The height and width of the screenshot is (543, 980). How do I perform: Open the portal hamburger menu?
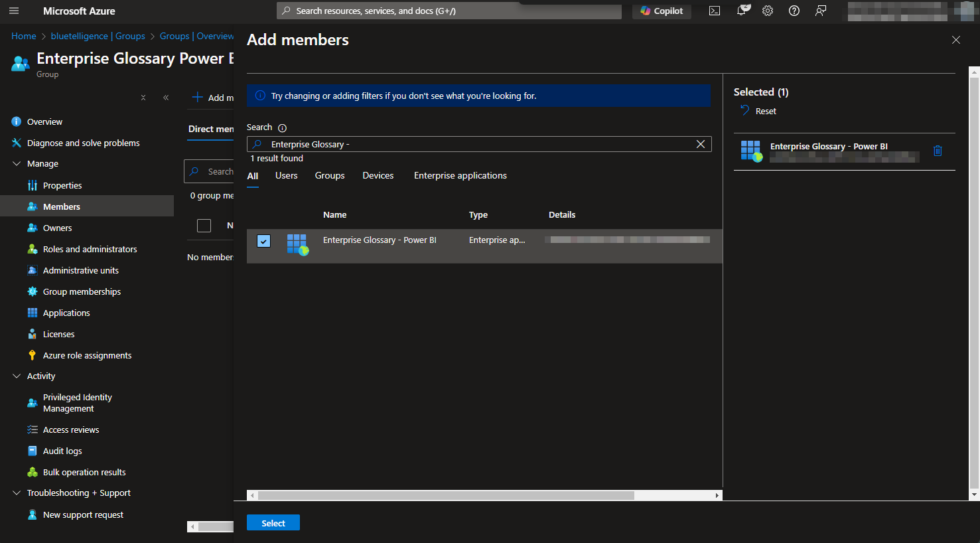14,11
